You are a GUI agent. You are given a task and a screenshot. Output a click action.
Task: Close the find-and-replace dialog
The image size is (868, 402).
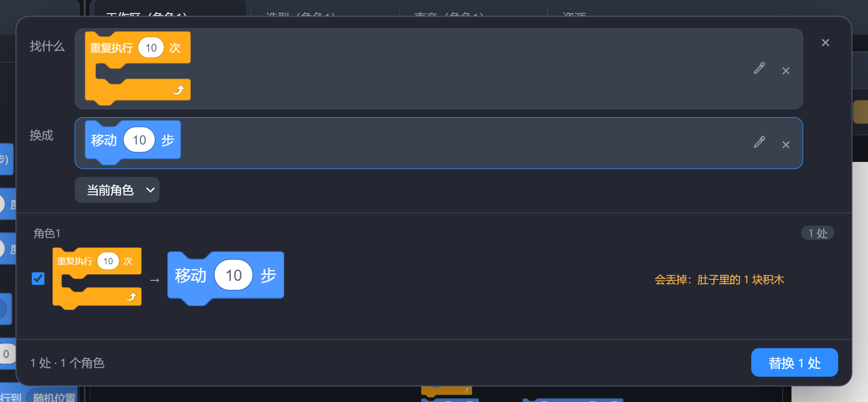[825, 43]
